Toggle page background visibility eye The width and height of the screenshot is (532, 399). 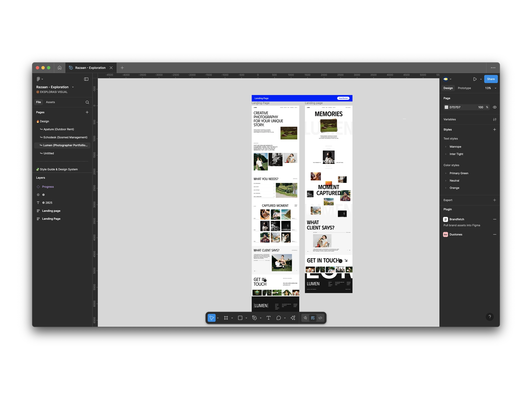click(494, 107)
